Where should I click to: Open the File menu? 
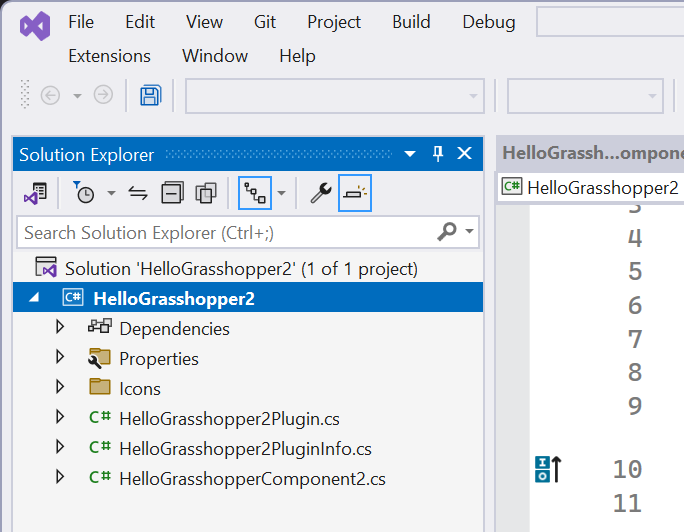coord(81,22)
